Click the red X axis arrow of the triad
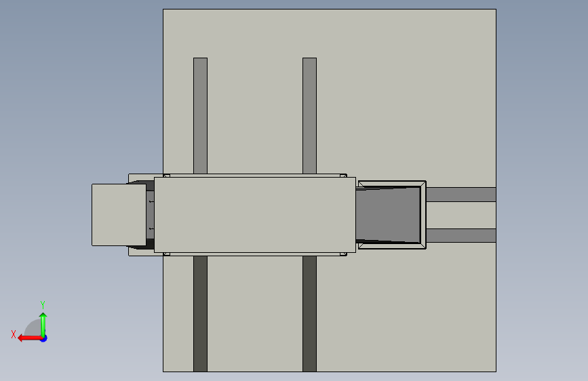This screenshot has width=588, height=381. point(29,338)
